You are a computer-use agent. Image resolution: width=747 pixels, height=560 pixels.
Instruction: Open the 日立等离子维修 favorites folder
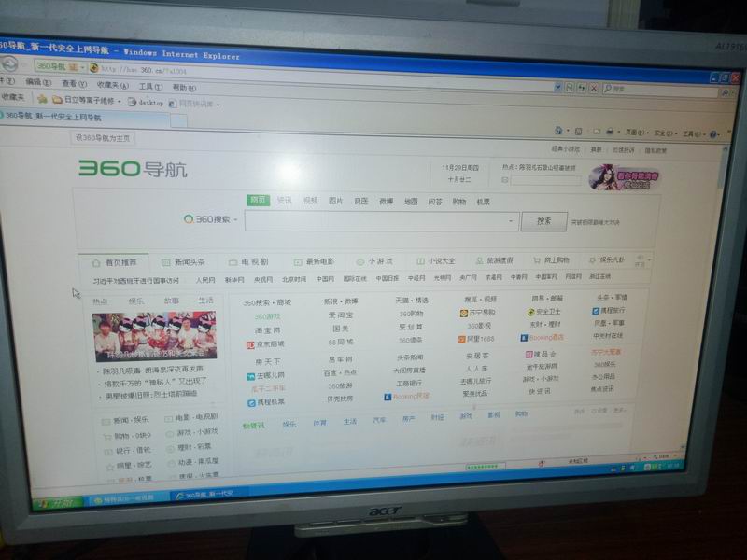pos(87,100)
